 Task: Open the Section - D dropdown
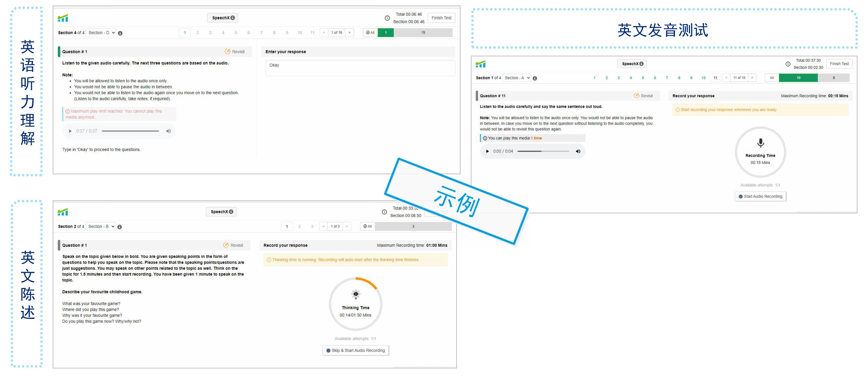coord(101,33)
